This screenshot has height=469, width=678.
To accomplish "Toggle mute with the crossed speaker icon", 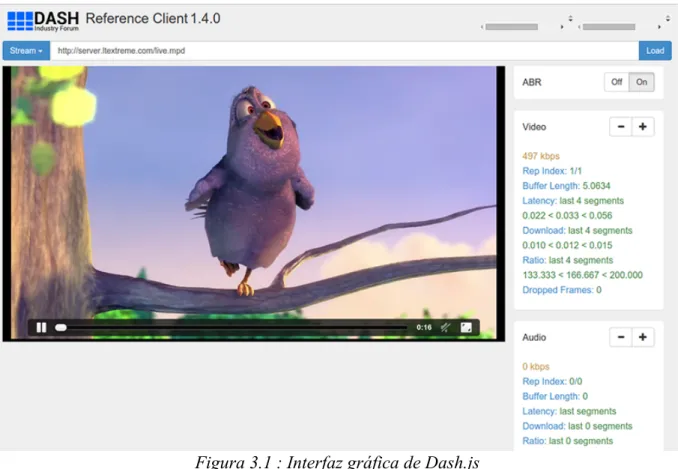I will [445, 327].
